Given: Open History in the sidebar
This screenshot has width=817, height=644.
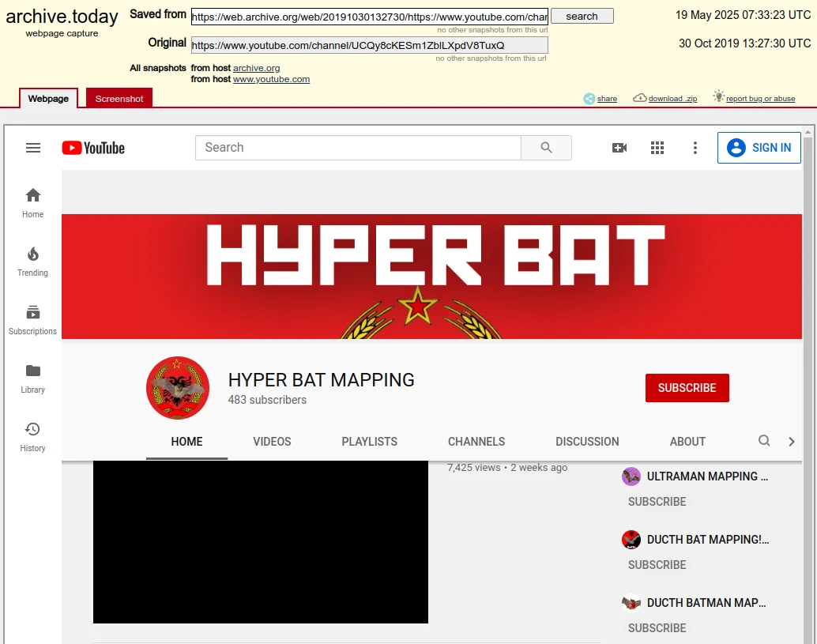Looking at the screenshot, I should pyautogui.click(x=33, y=437).
